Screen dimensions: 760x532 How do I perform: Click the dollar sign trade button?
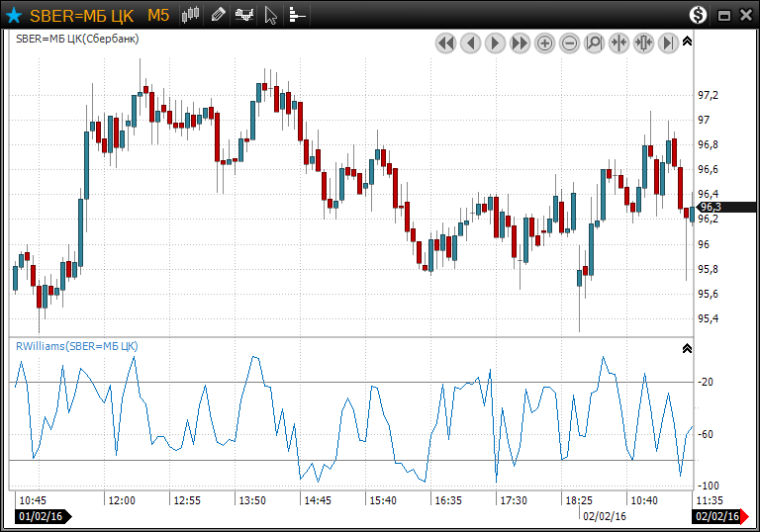point(699,15)
